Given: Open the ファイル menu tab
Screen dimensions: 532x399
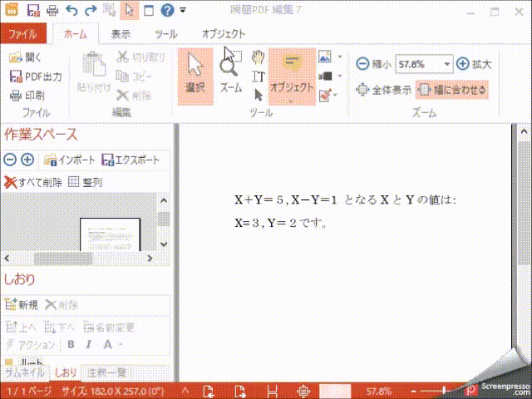Looking at the screenshot, I should click(23, 34).
